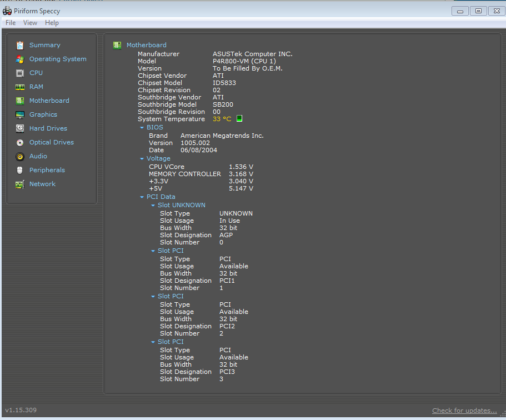Screen dimensions: 506x420
Task: Click the PCI2 slot designation value
Action: [227, 326]
